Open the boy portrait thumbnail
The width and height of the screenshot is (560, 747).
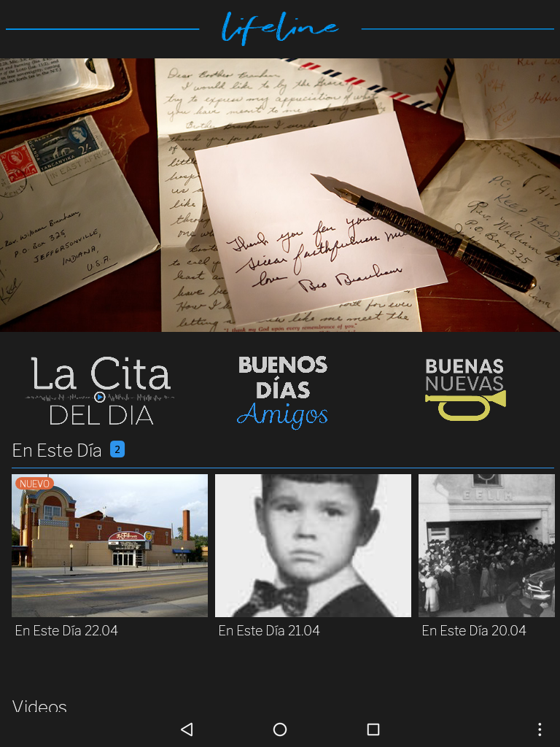[x=313, y=546]
